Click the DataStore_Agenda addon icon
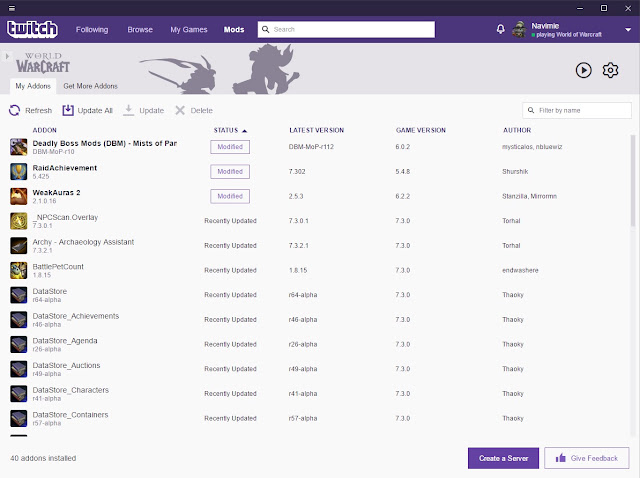640x478 pixels. click(18, 345)
